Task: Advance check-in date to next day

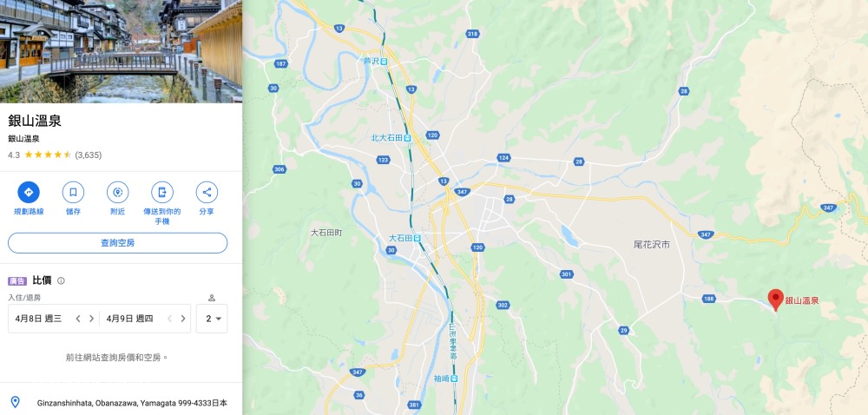Action: tap(91, 319)
